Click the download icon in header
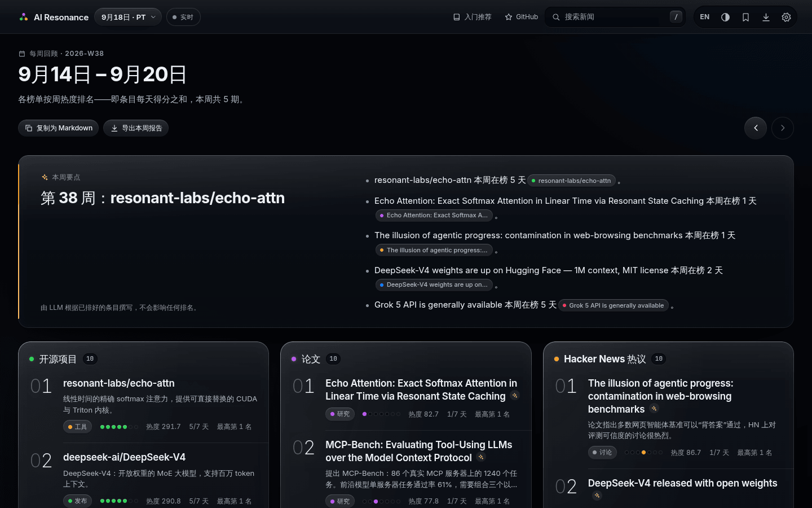The width and height of the screenshot is (812, 508). pyautogui.click(x=766, y=17)
